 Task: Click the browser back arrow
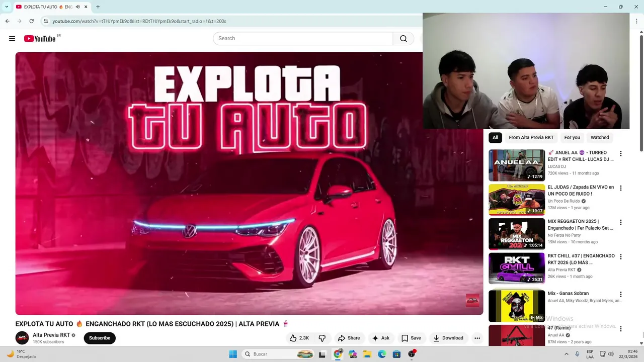pos(8,21)
